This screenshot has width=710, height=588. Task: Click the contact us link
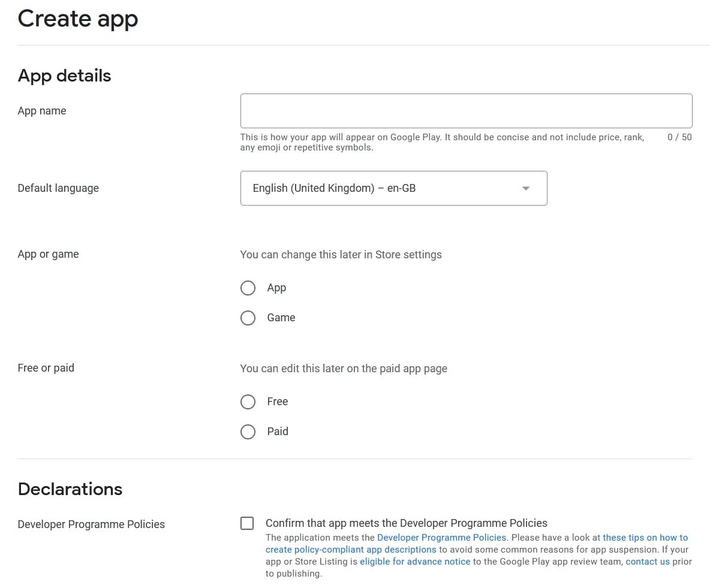click(x=647, y=561)
